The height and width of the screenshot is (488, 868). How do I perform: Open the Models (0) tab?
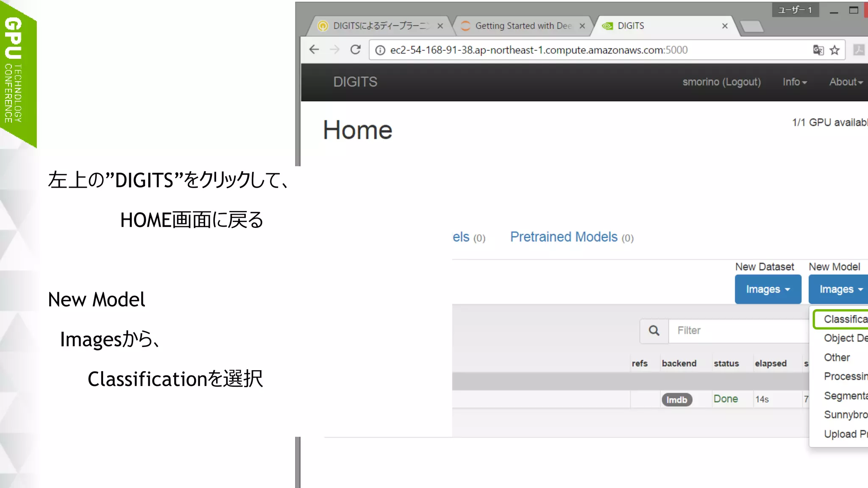(469, 237)
